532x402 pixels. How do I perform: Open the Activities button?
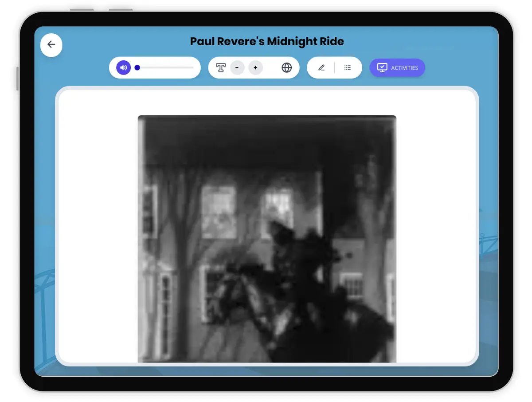397,68
